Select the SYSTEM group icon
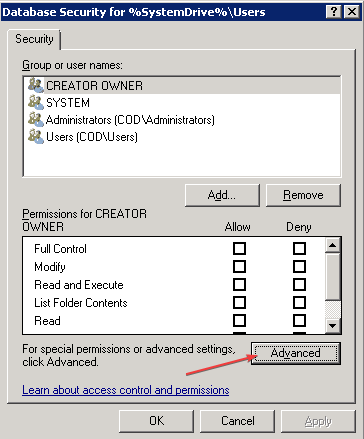364x439 pixels. pos(36,102)
